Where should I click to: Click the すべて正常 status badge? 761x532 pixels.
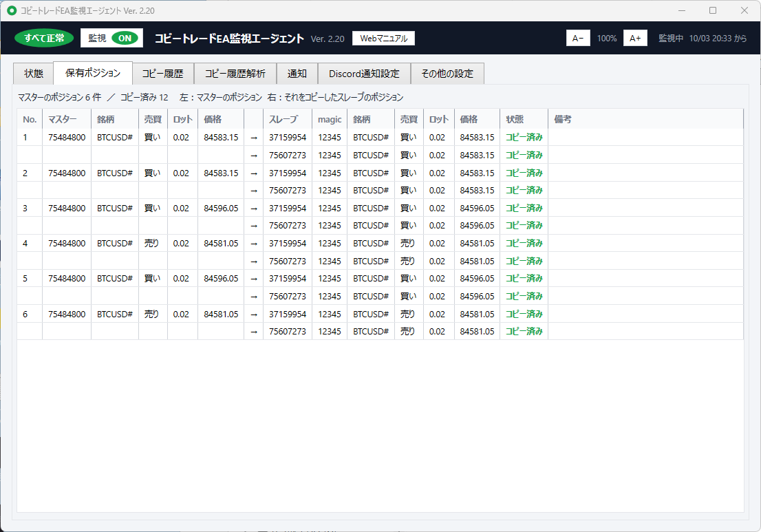pos(44,39)
